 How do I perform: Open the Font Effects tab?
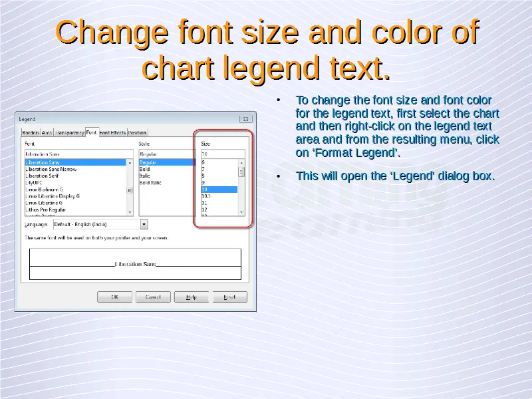click(x=113, y=132)
